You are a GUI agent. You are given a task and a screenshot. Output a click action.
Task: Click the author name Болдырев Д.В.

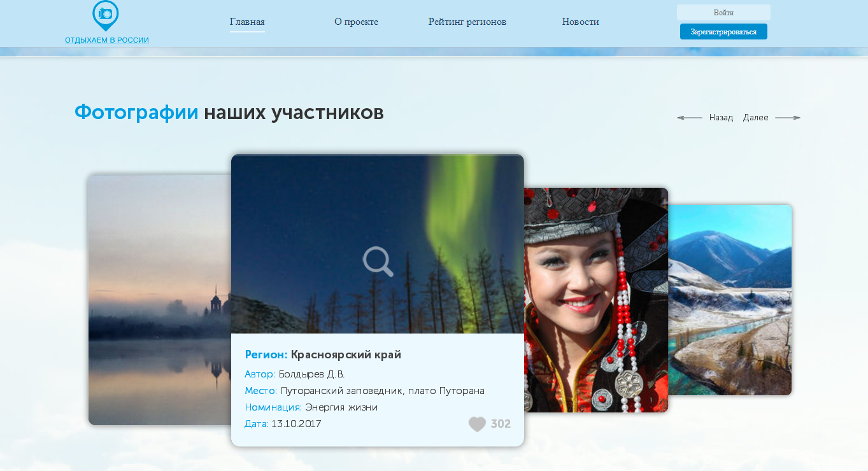pos(311,374)
